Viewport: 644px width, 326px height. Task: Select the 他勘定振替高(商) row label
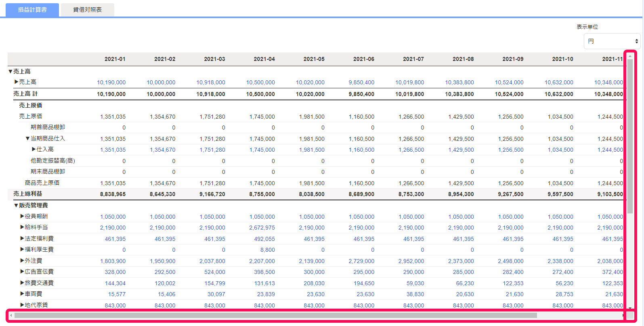pos(53,161)
